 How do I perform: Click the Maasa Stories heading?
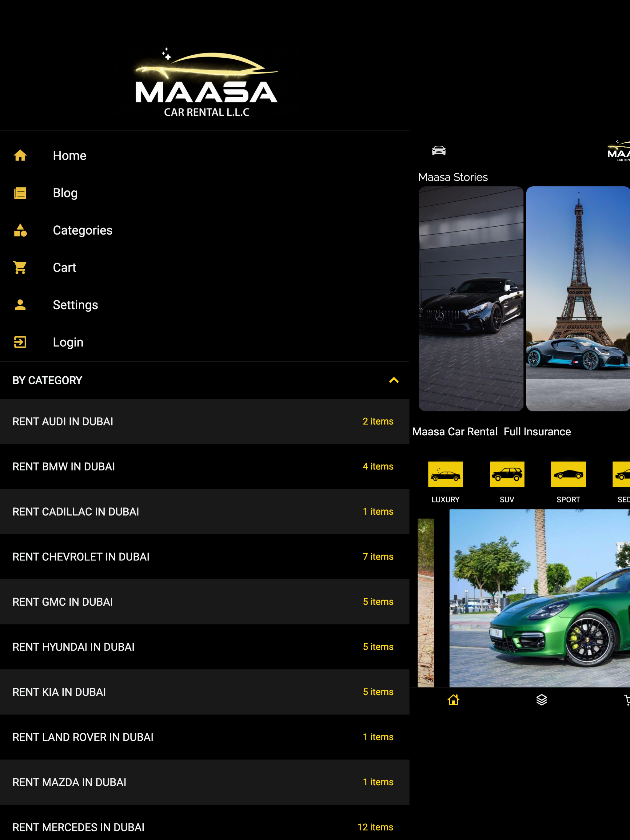(453, 177)
